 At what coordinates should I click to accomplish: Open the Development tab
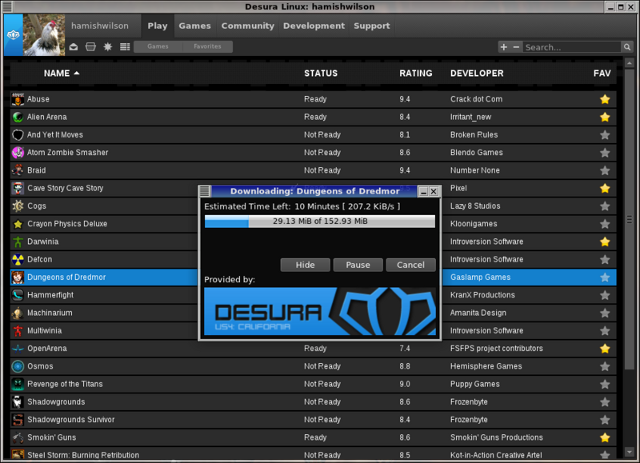point(314,26)
